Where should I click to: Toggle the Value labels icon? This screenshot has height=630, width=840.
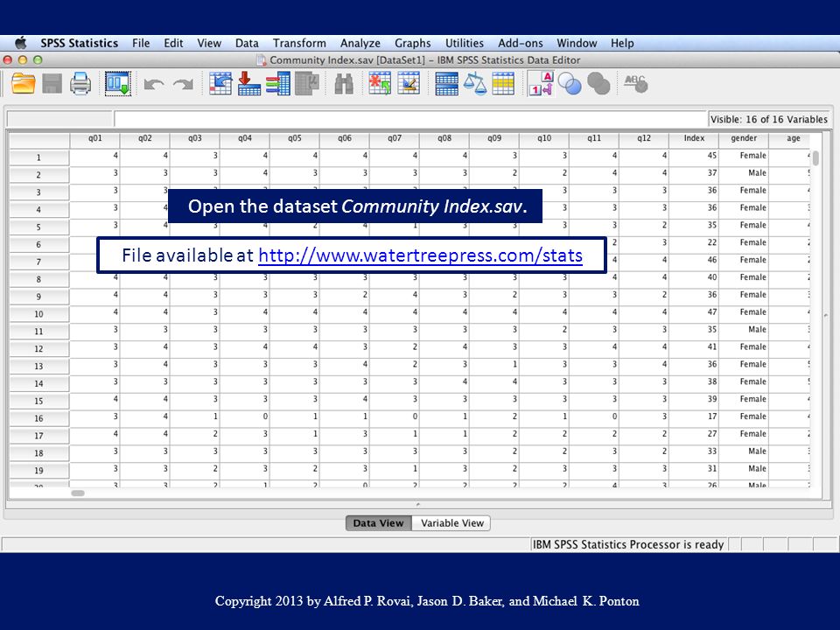point(541,84)
